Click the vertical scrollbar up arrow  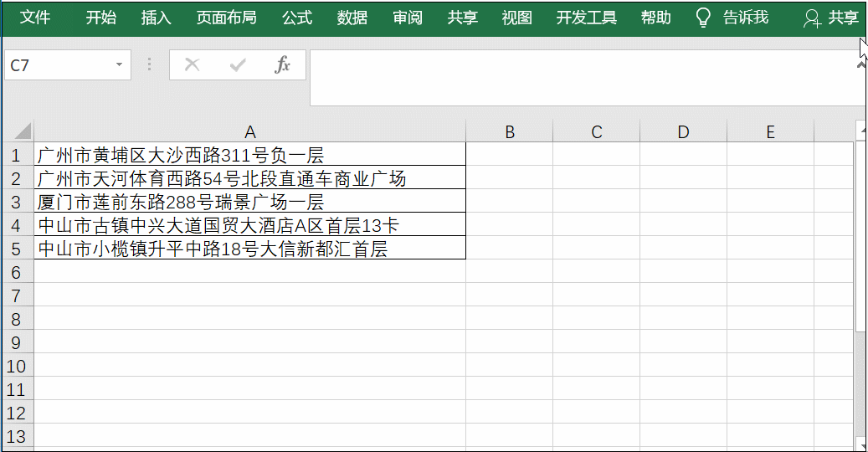pos(861,131)
